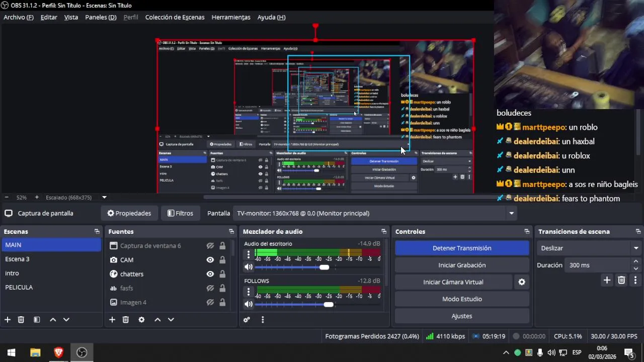Viewport: 644px width, 362px height.
Task: Pop out the Fuentes dock
Action: tap(231, 232)
